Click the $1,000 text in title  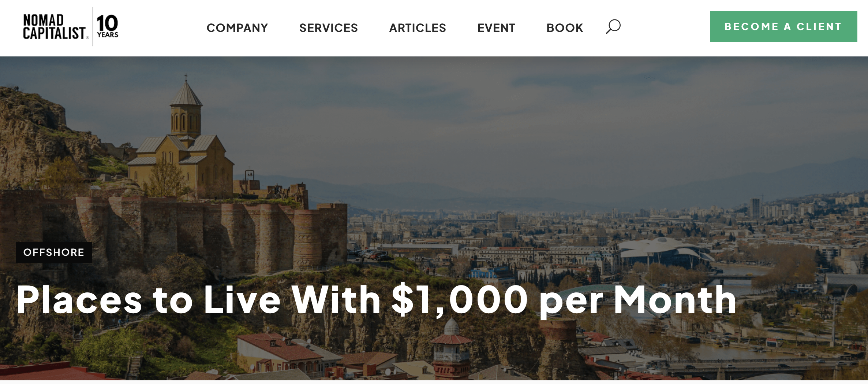tap(460, 300)
